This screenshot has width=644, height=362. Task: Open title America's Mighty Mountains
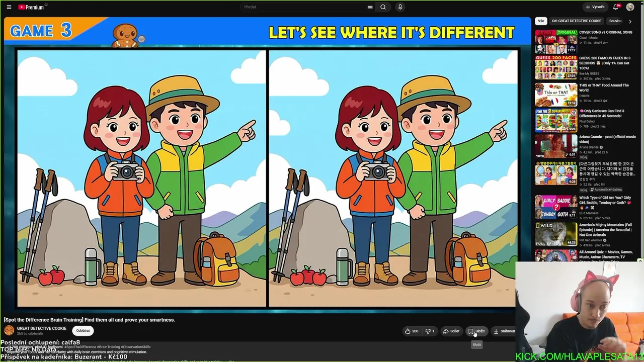606,230
